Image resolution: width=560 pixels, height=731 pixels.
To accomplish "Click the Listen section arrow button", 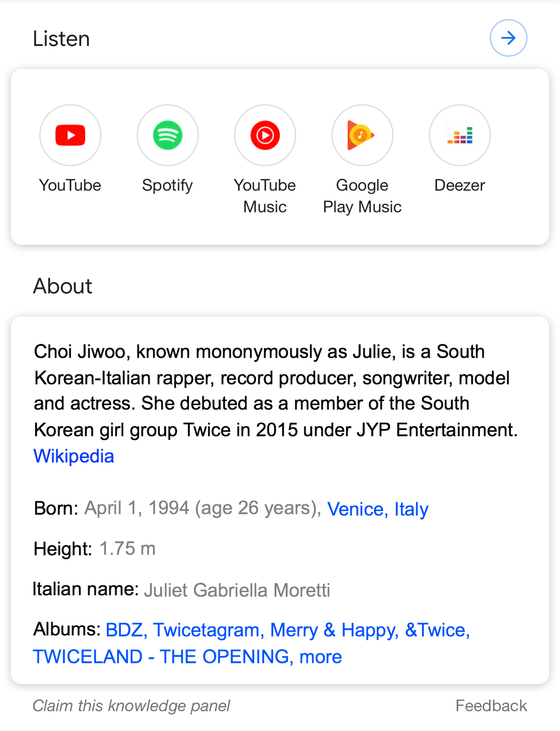I will (x=509, y=38).
